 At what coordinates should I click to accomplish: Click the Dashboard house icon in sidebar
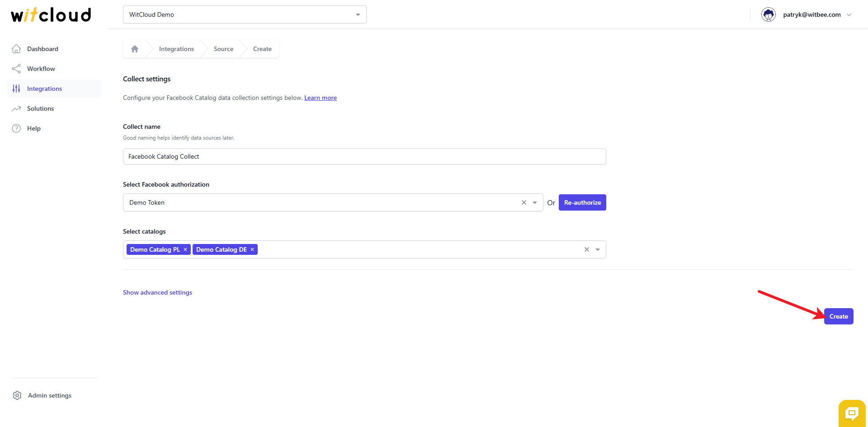(x=16, y=49)
